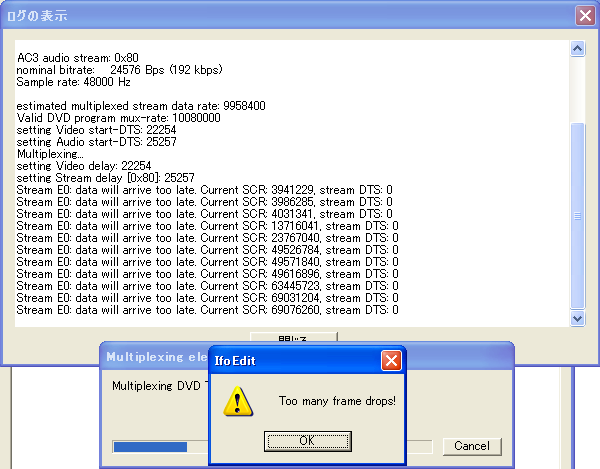Click the log scrollbar thumb
Image resolution: width=600 pixels, height=469 pixels.
577,214
